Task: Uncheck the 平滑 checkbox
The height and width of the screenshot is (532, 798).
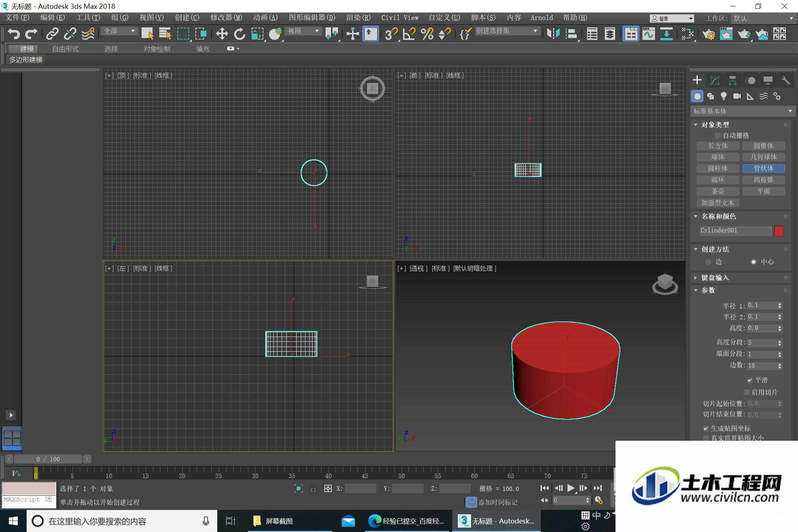Action: 750,380
